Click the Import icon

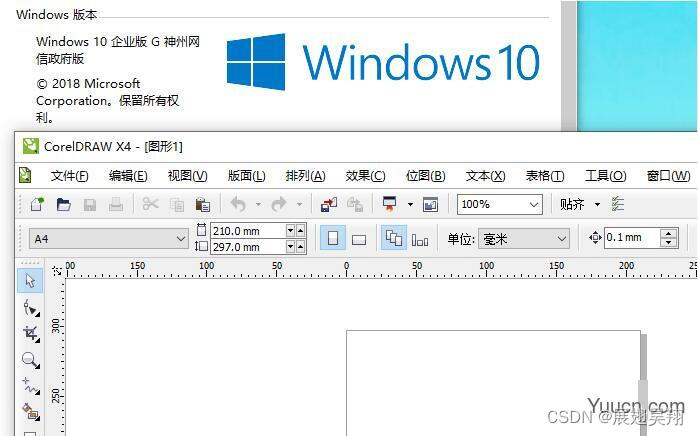pos(329,204)
